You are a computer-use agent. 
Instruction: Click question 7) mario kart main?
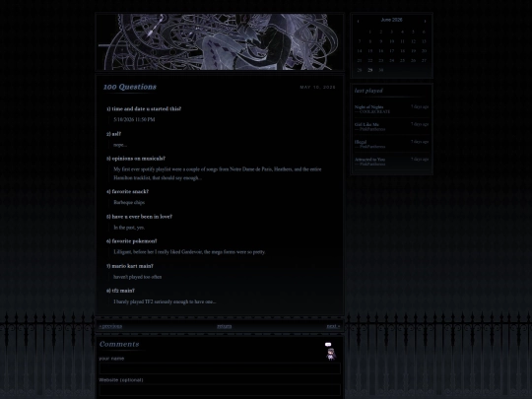point(130,266)
